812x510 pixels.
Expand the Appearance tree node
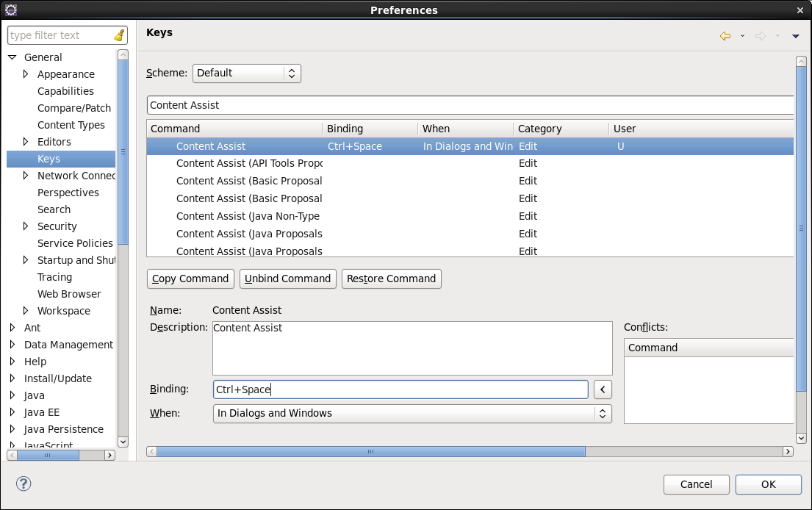click(26, 74)
